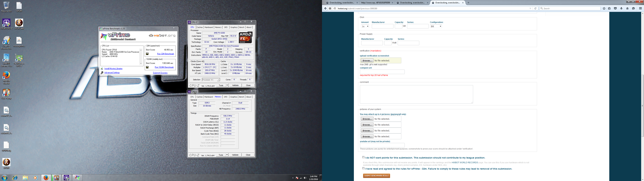Open the CPUID CPU-Z desktop shortcut
The image size is (644, 181).
pos(6,24)
